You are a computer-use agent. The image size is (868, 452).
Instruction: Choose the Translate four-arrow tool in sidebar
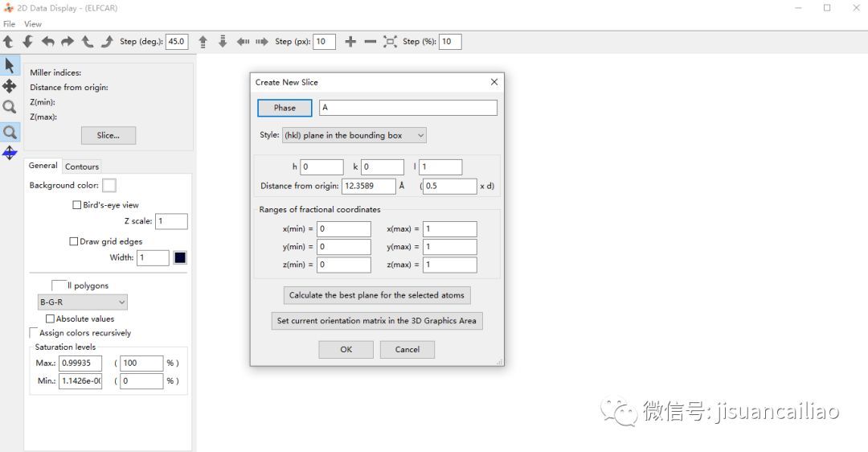10,86
